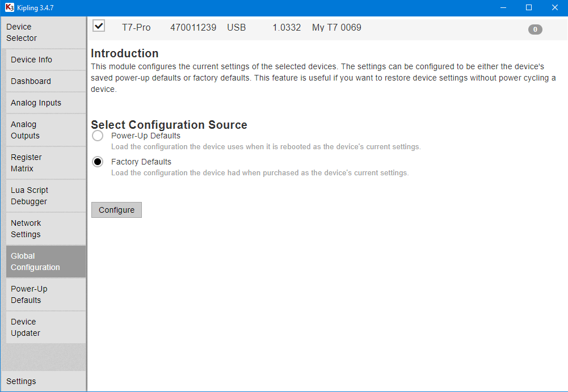This screenshot has height=392, width=568.
Task: Click the My T7 0069 device name
Action: point(336,27)
